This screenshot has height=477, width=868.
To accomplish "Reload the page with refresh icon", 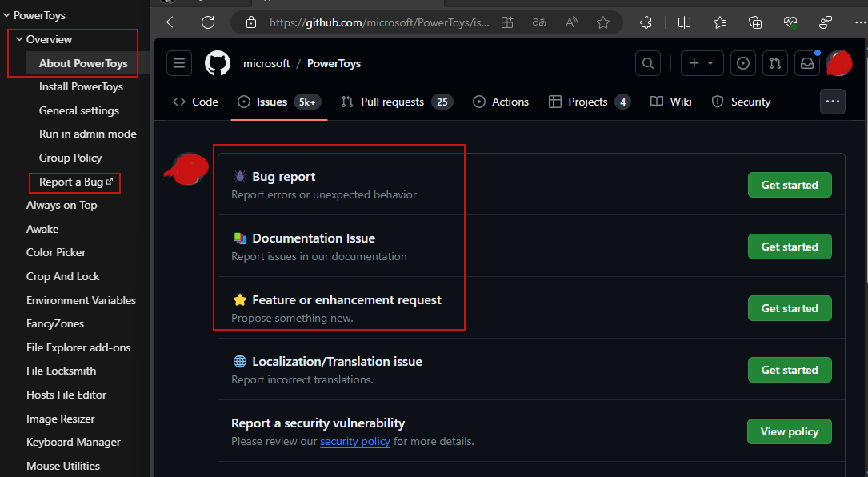I will click(208, 22).
